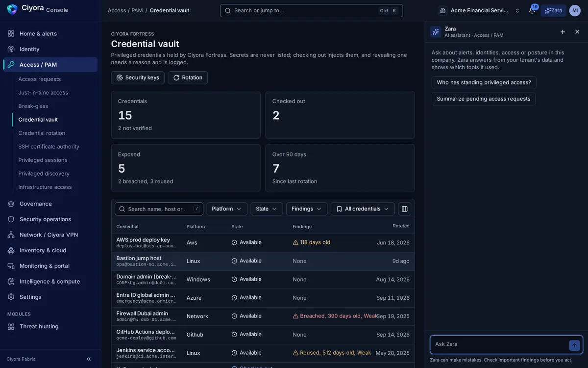Focus the credential search box
Screen dimensions: 588x368
(159, 209)
